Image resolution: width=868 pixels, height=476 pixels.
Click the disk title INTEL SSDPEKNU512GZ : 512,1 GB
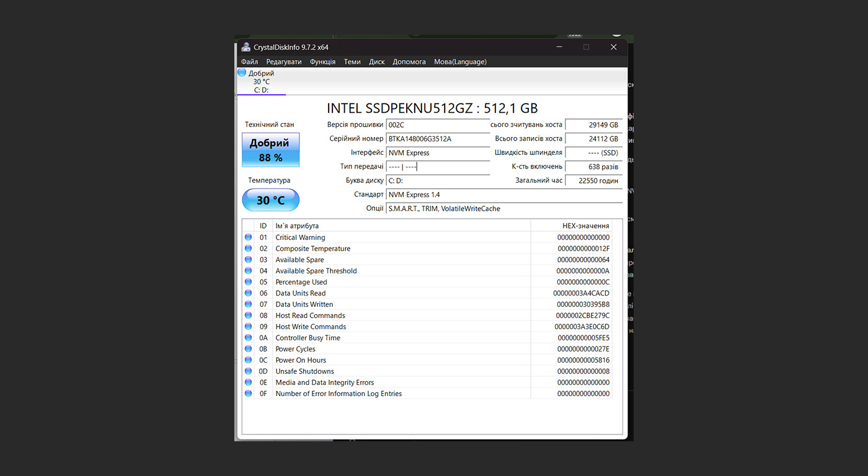[432, 108]
